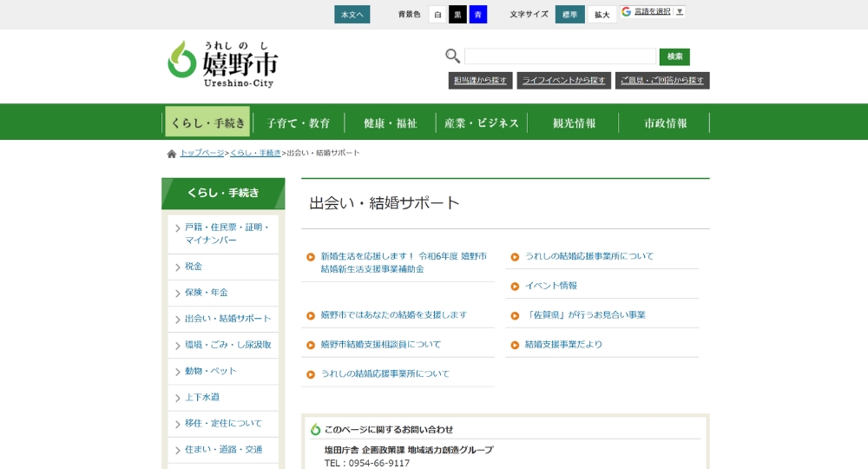Open 戸籍・住民票・証明・マイナンバー in sidebar
Viewport: 868px width, 469px height.
coord(223,234)
